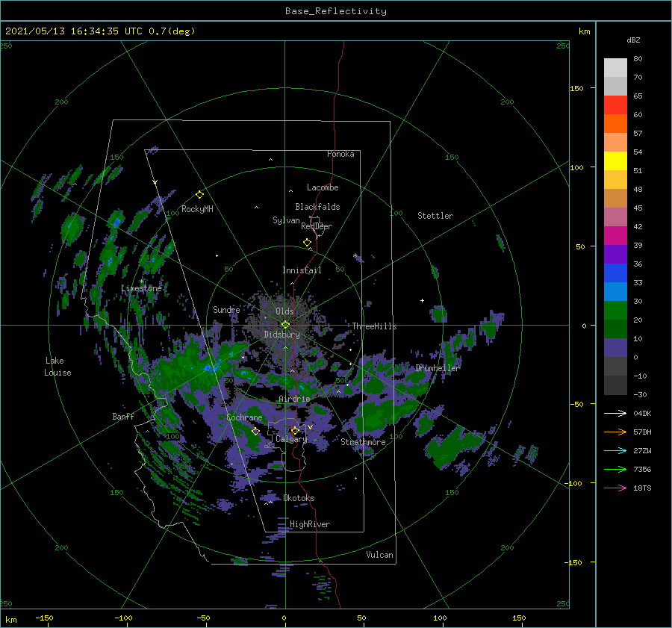Click the km unit label at bottom left
The width and height of the screenshot is (672, 628).
coord(10,620)
